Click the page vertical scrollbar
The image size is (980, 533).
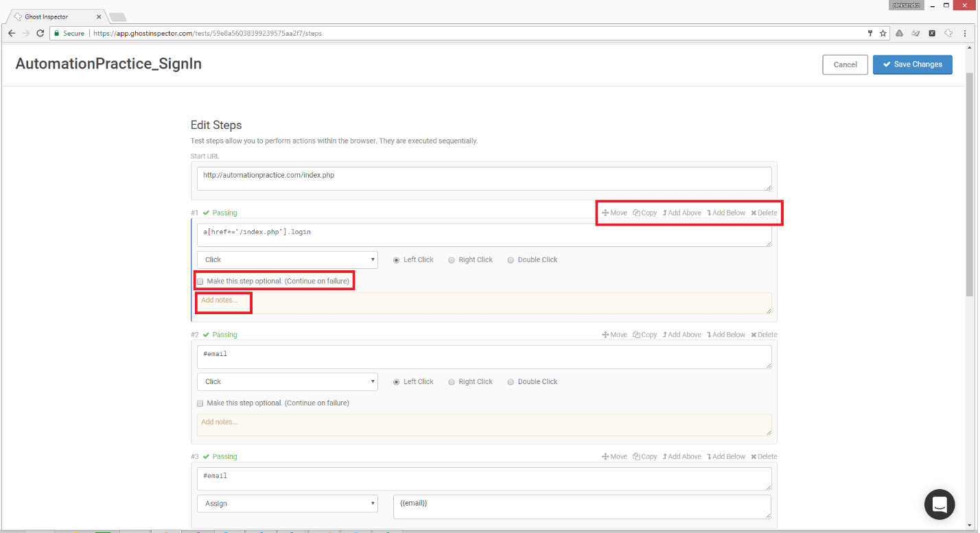pos(969,185)
